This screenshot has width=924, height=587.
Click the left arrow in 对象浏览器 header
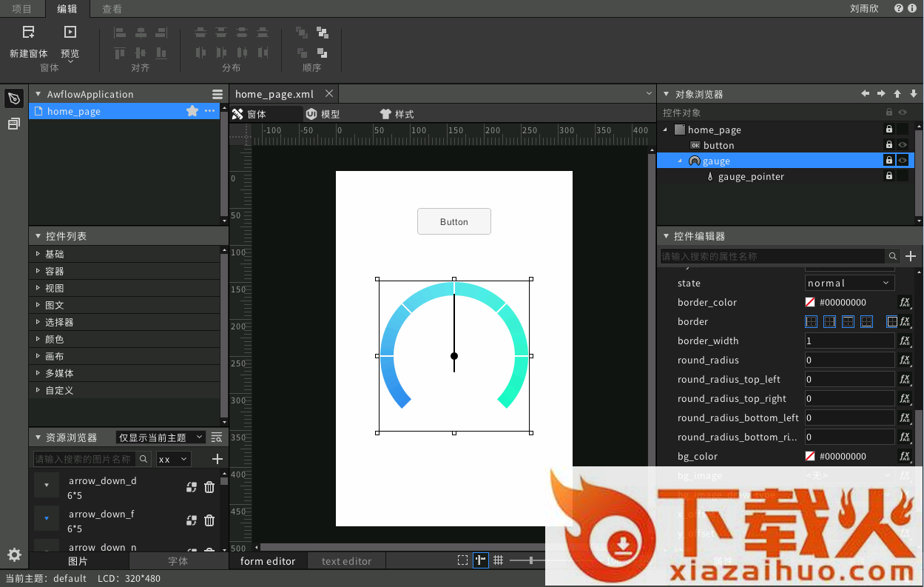pyautogui.click(x=866, y=94)
